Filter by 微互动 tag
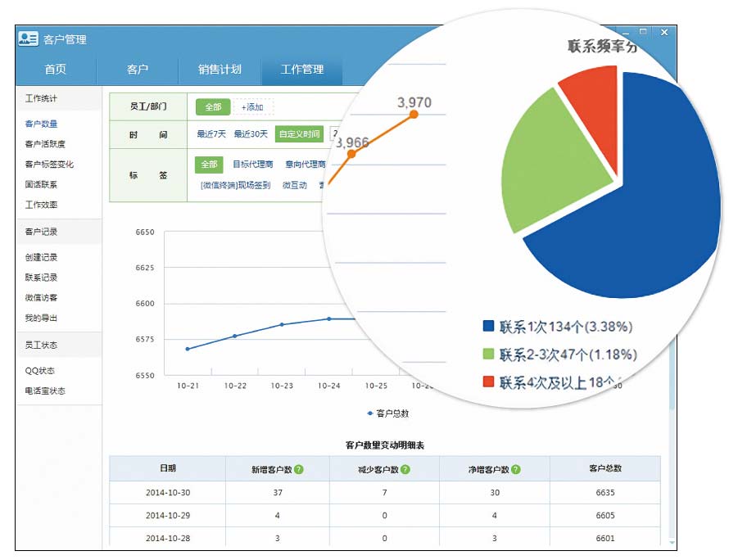The height and width of the screenshot is (560, 738). tap(295, 185)
